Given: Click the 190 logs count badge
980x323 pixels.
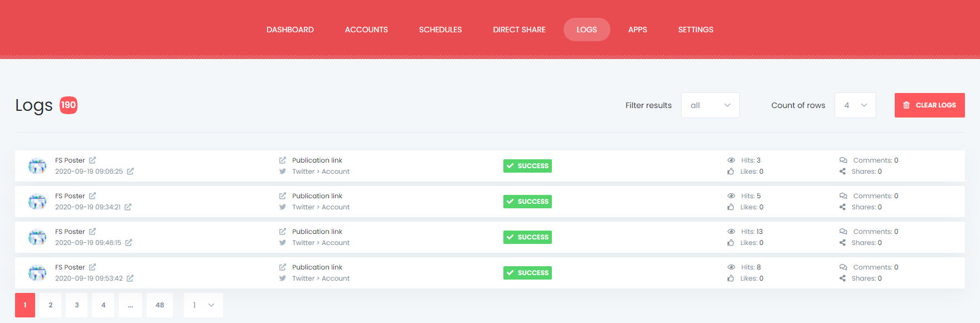Looking at the screenshot, I should (x=69, y=105).
